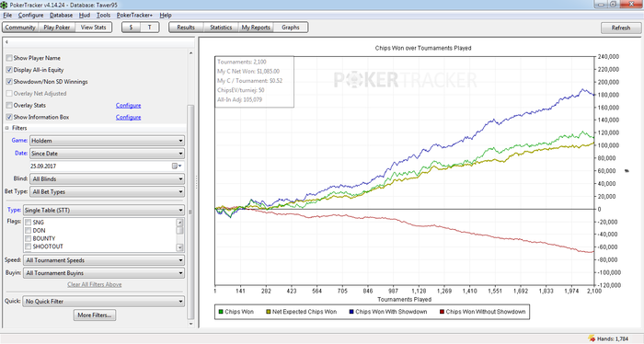The height and width of the screenshot is (344, 644).
Task: Collapse the sidebar using the top arrow
Action: pos(7,41)
